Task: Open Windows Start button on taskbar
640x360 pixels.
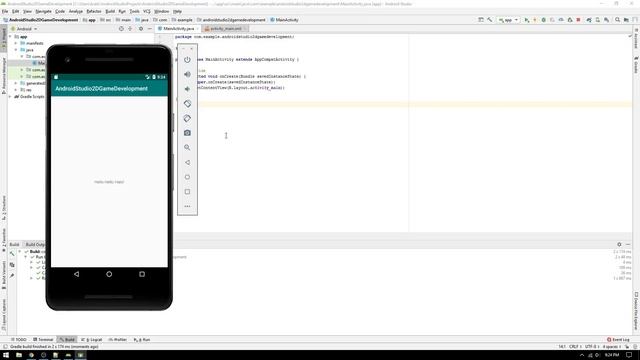Action: 6,355
